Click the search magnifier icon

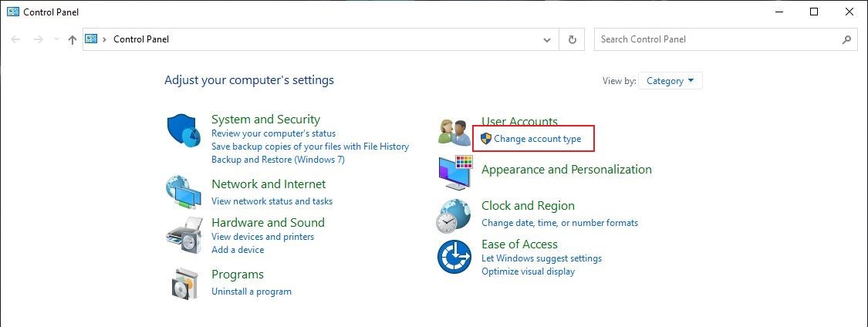coord(846,39)
